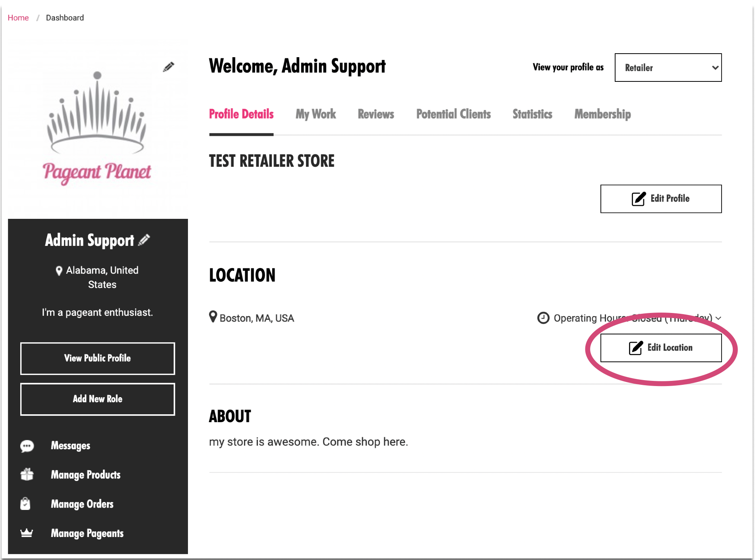Screen dimensions: 755x560
Task: Click the Edit Profile button
Action: 661,199
